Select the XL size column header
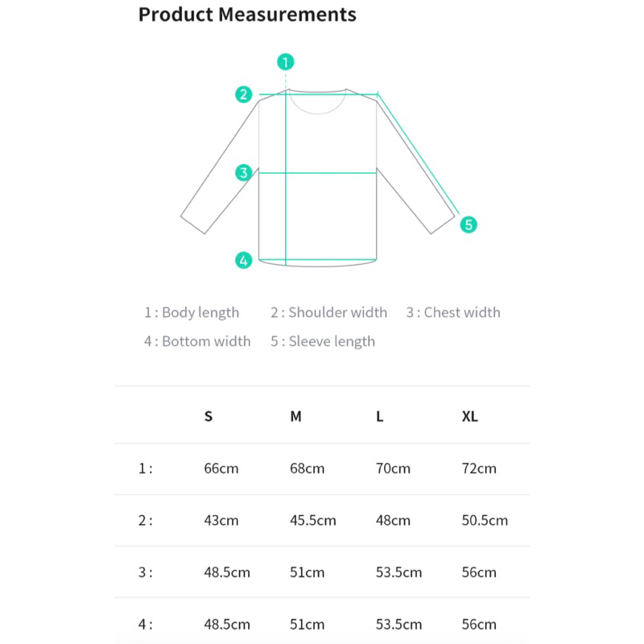644x644 pixels. click(x=470, y=417)
